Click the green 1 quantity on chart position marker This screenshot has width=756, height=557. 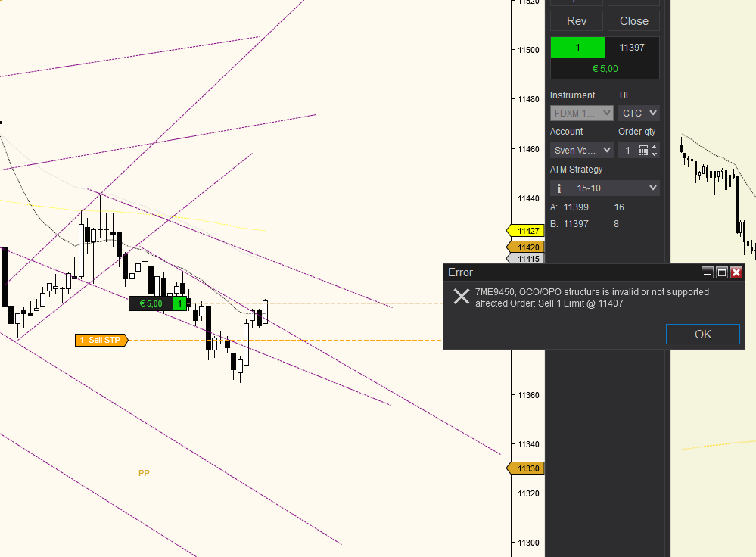click(180, 303)
